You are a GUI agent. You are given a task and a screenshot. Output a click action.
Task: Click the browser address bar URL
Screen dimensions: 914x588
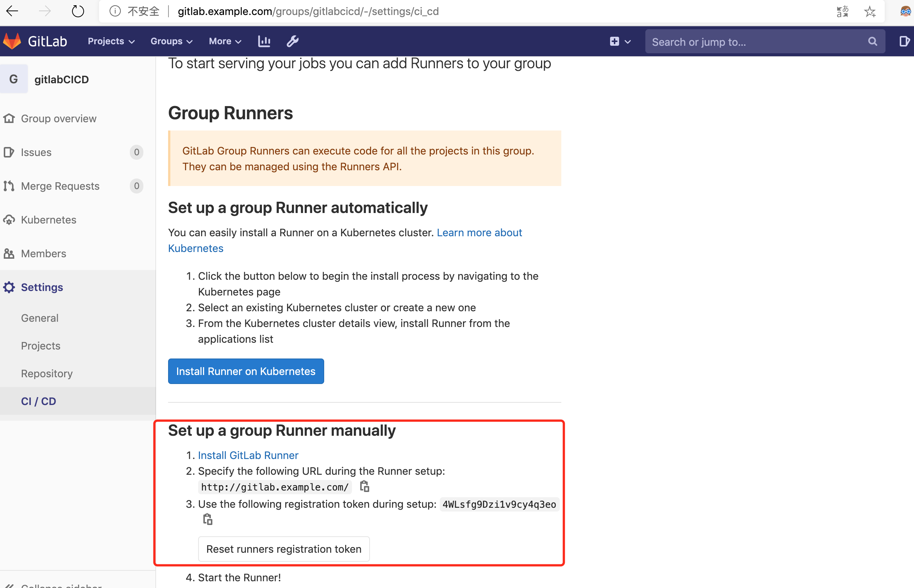click(308, 12)
